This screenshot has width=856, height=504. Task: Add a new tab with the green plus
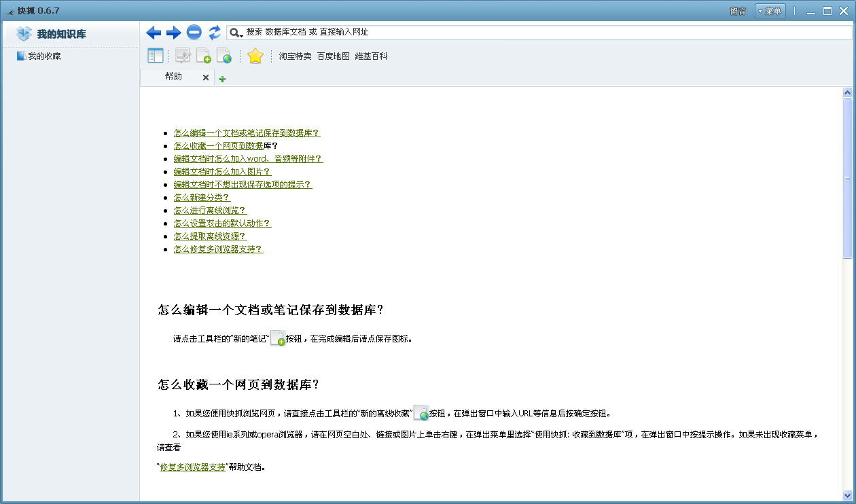pyautogui.click(x=222, y=79)
